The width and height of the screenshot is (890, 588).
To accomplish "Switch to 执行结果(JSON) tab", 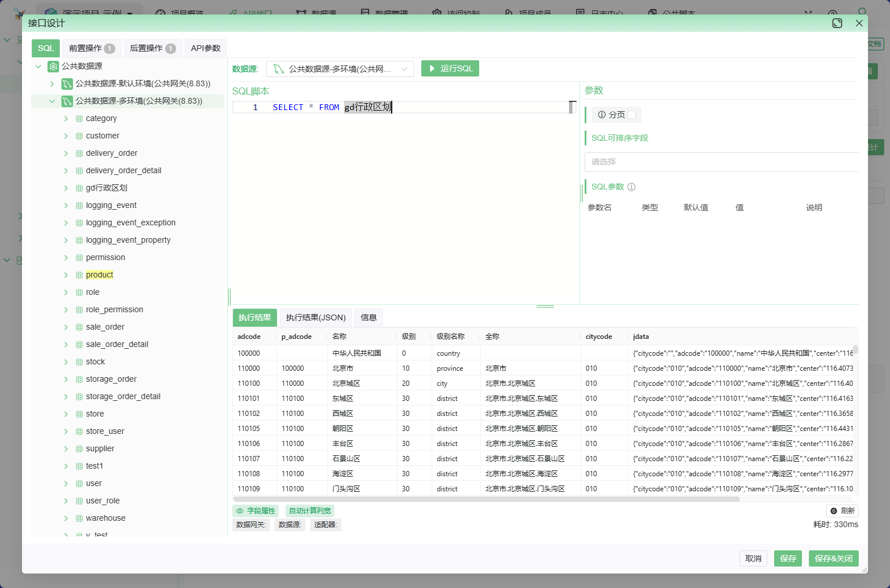I will pyautogui.click(x=316, y=317).
